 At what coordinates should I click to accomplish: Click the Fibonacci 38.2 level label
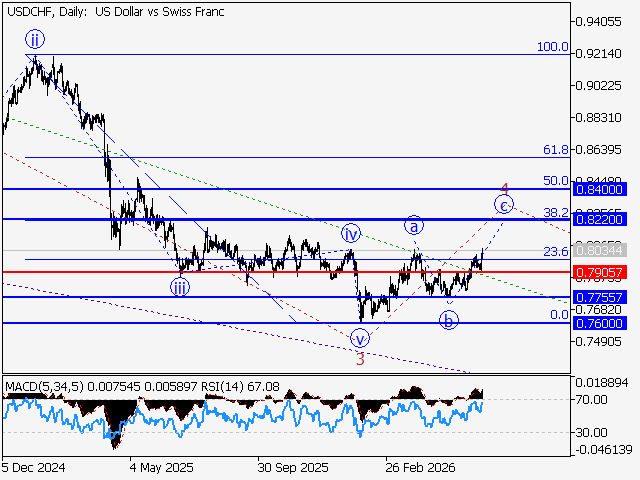pyautogui.click(x=556, y=212)
